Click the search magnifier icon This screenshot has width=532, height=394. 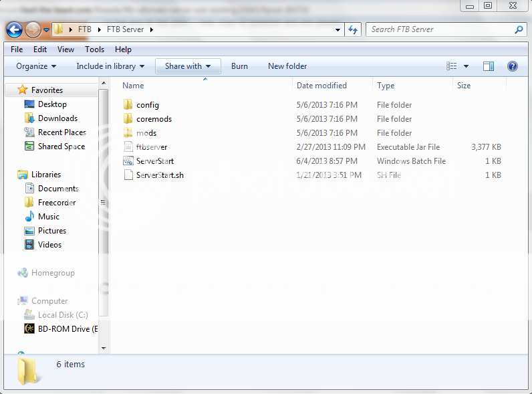point(519,29)
